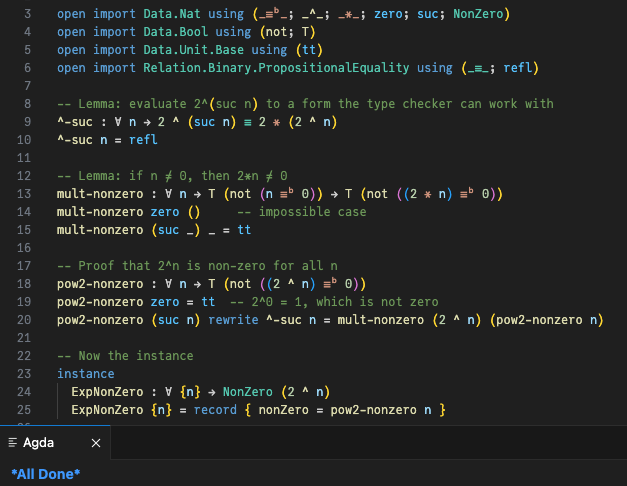The image size is (627, 486).
Task: Click line number 20 in gutter
Action: tap(24, 320)
